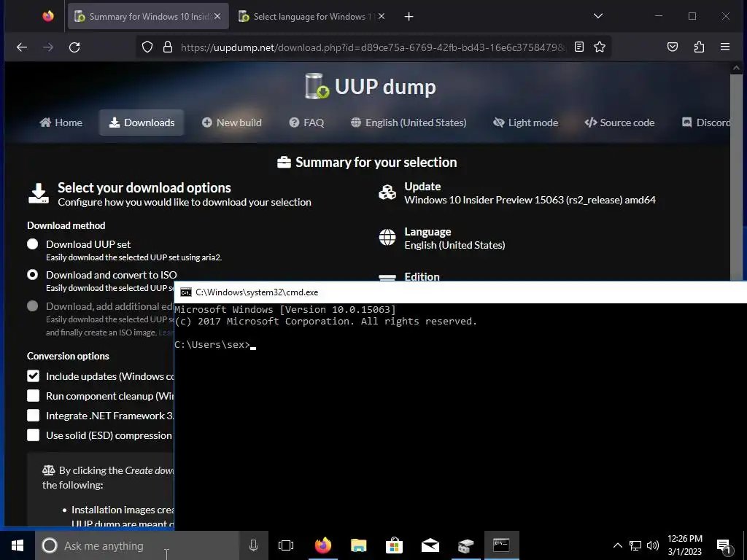
Task: Open a new tab with the plus button
Action: 409,17
